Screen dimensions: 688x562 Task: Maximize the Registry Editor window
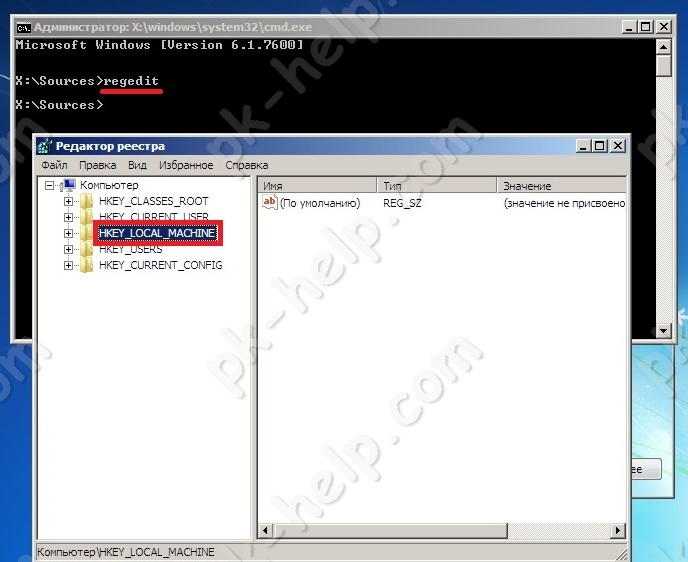click(x=600, y=146)
